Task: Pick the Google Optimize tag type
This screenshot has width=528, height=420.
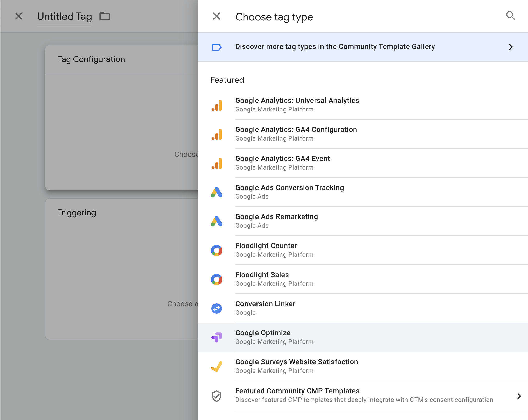Action: (363, 337)
